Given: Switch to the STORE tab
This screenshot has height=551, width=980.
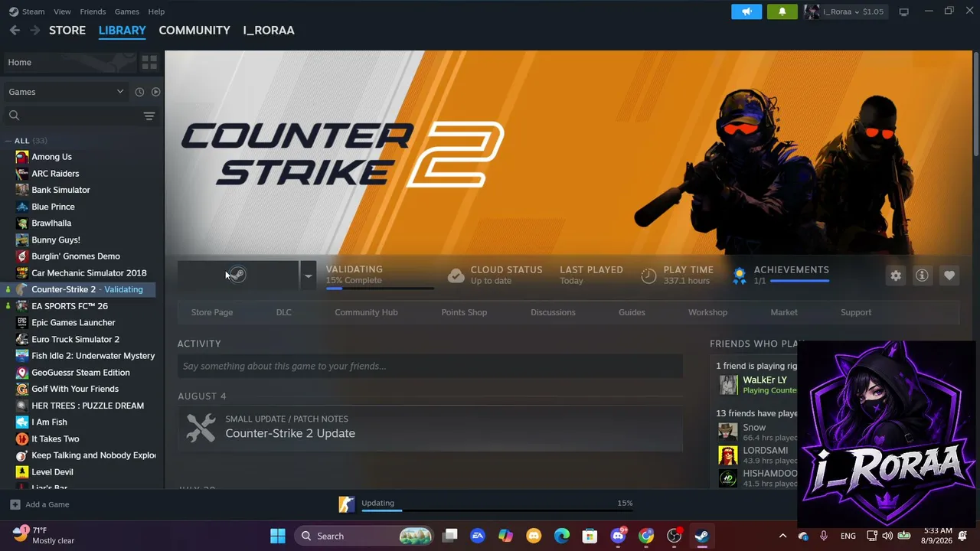Looking at the screenshot, I should click(67, 31).
